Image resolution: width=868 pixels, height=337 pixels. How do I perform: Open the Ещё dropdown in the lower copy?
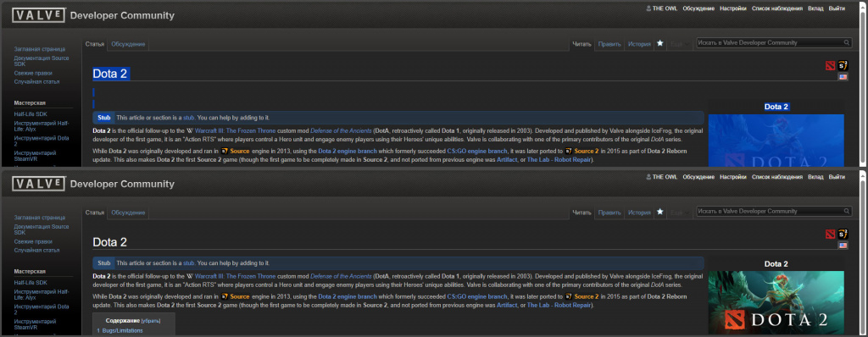pyautogui.click(x=680, y=212)
